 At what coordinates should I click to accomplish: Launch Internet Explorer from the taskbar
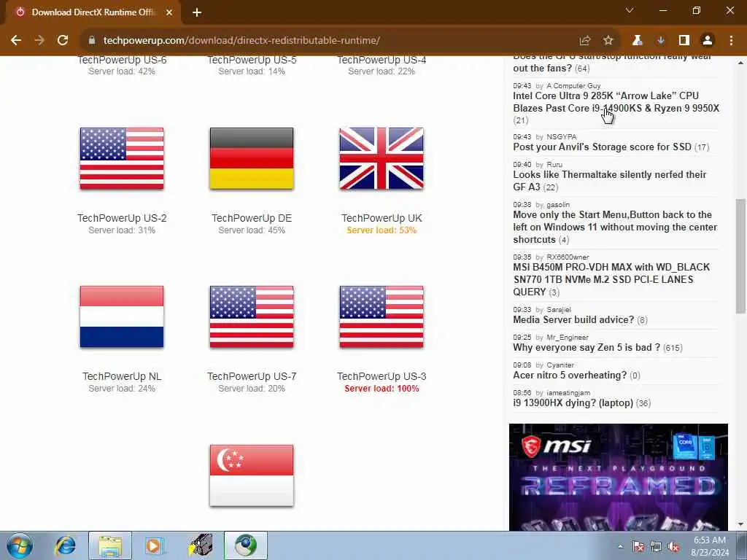pos(65,545)
